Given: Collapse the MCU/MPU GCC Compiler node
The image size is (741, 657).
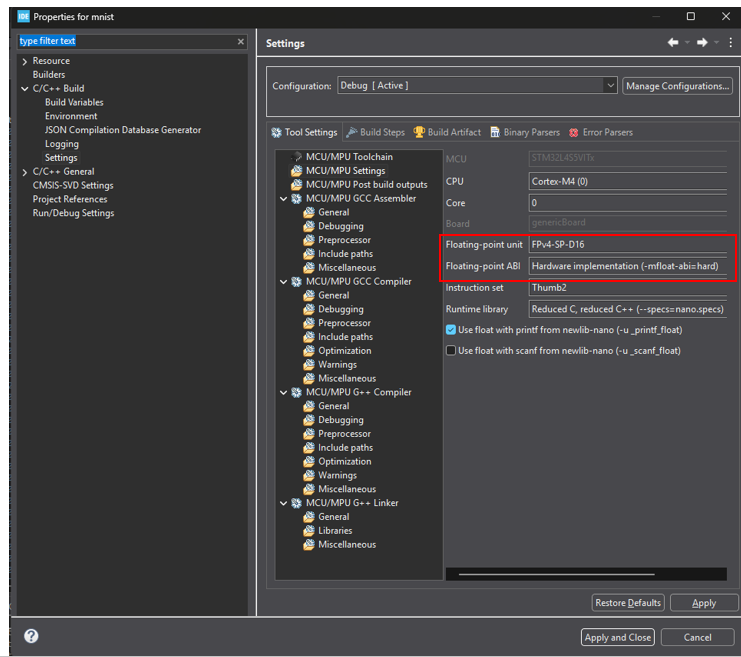Looking at the screenshot, I should pyautogui.click(x=284, y=282).
